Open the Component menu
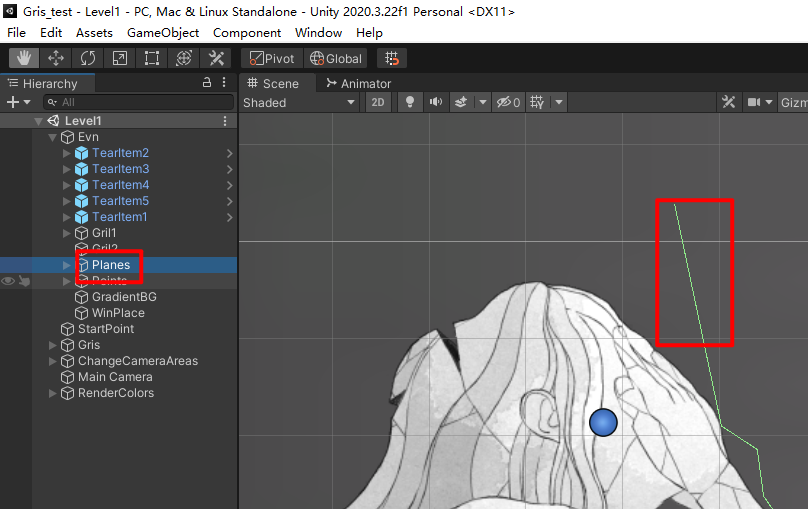This screenshot has width=808, height=509. 247,32
